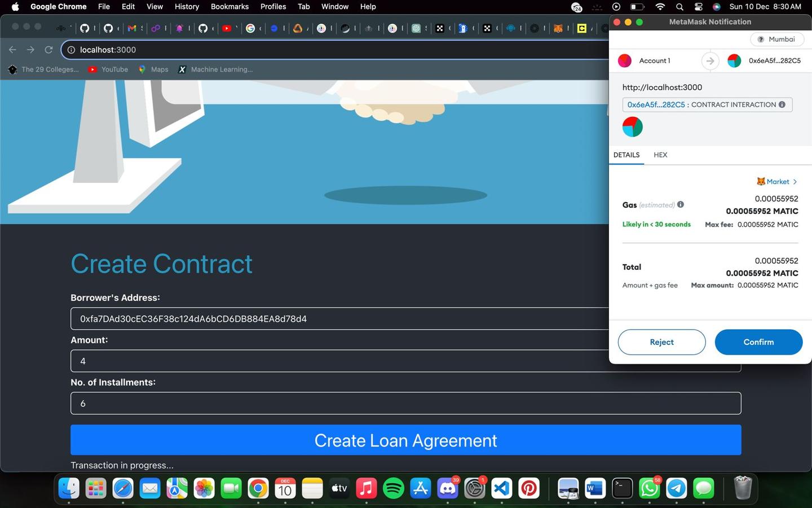Open Pinterest from the Dock
This screenshot has width=812, height=508.
[x=529, y=488]
